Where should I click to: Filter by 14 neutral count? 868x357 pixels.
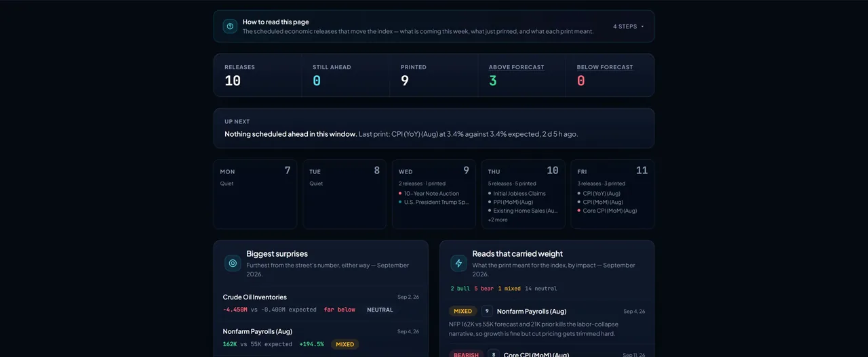541,289
